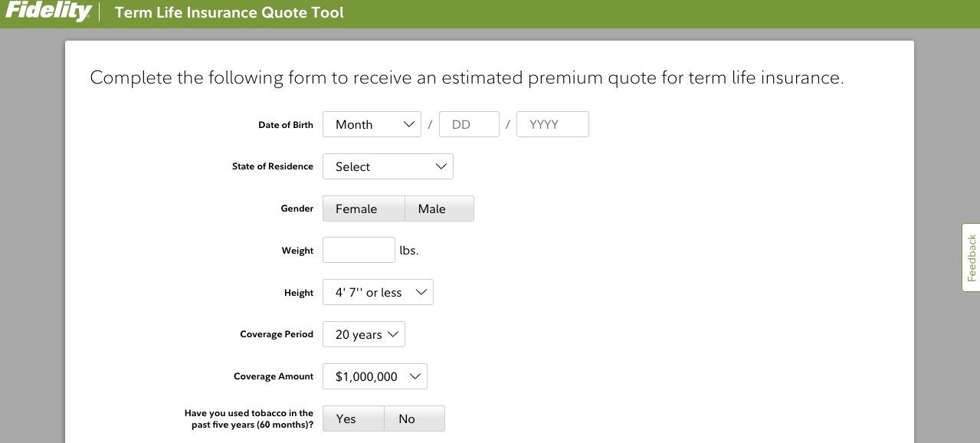Open the birth Month dropdown
The height and width of the screenshot is (443, 980).
(372, 123)
